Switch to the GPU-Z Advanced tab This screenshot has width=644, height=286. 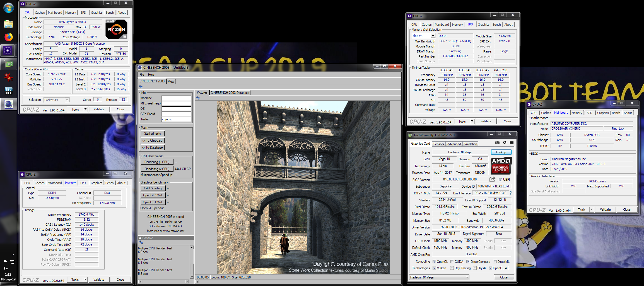(x=454, y=144)
